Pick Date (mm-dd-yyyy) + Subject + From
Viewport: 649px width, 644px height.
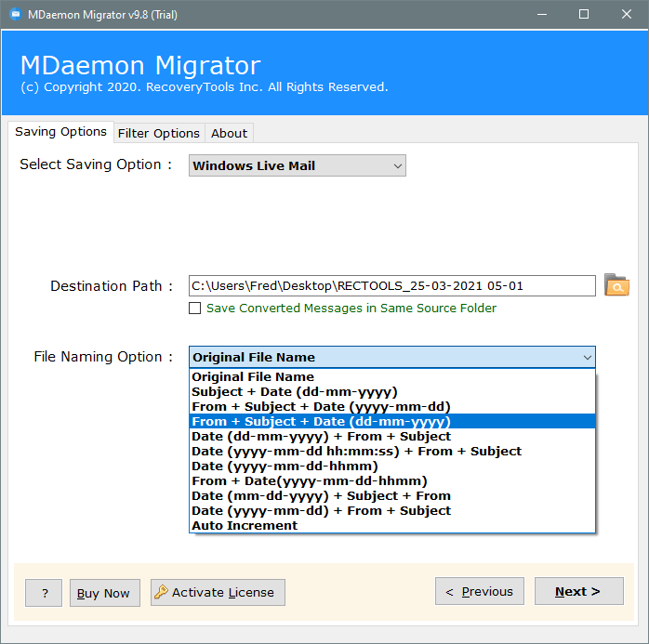coord(392,496)
